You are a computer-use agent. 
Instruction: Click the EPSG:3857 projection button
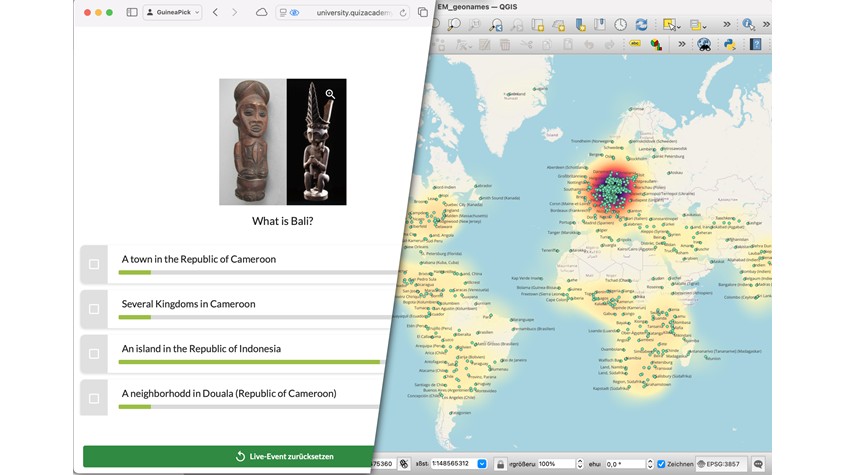[719, 464]
